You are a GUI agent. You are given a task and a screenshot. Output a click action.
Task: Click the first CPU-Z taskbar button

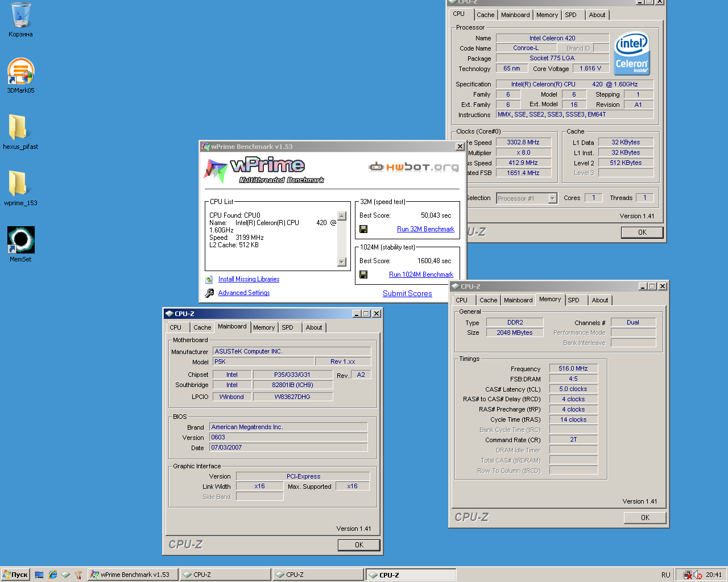point(226,575)
